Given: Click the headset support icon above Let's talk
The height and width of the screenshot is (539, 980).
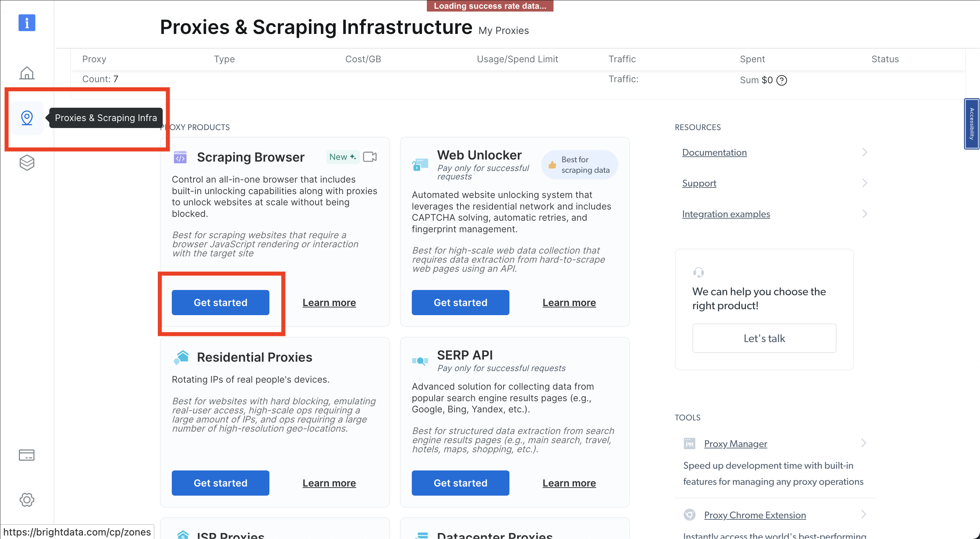Looking at the screenshot, I should tap(698, 272).
